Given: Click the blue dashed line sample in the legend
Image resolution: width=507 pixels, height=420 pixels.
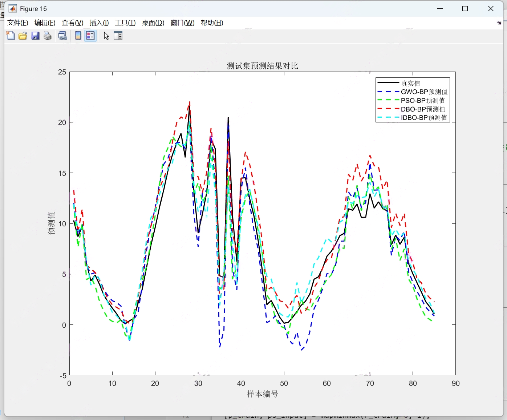Looking at the screenshot, I should [388, 92].
